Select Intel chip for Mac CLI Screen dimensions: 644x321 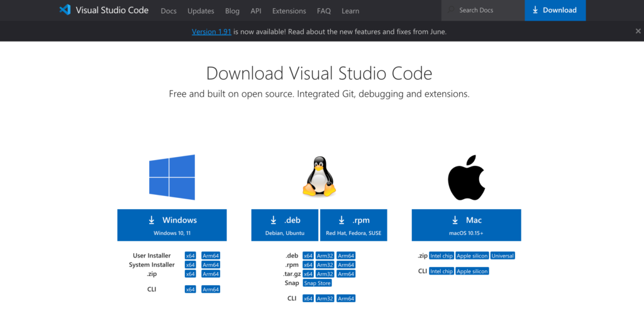tap(441, 271)
